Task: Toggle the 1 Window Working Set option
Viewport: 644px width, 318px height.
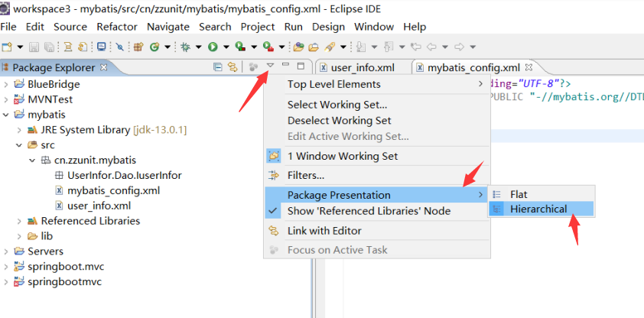Action: 377,156
